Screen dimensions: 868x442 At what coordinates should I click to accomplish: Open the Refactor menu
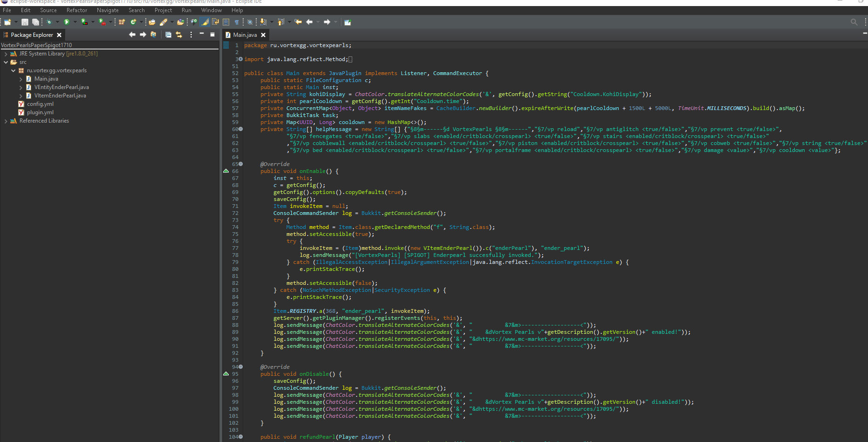click(76, 10)
